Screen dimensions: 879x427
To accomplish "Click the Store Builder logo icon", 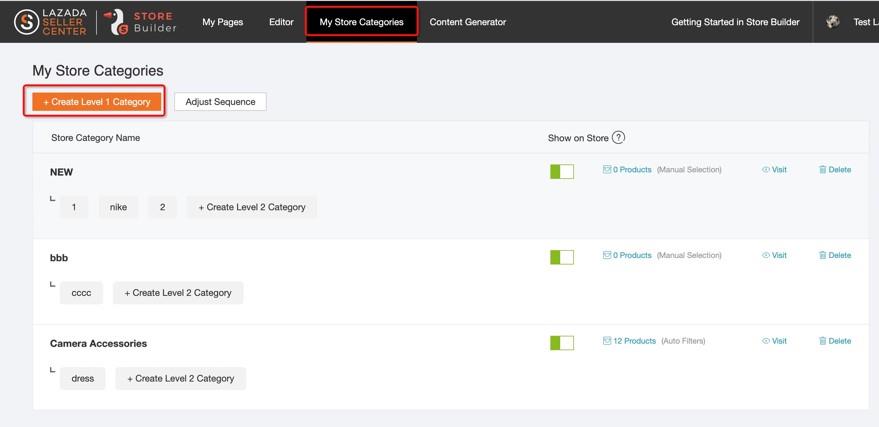I will click(x=117, y=22).
